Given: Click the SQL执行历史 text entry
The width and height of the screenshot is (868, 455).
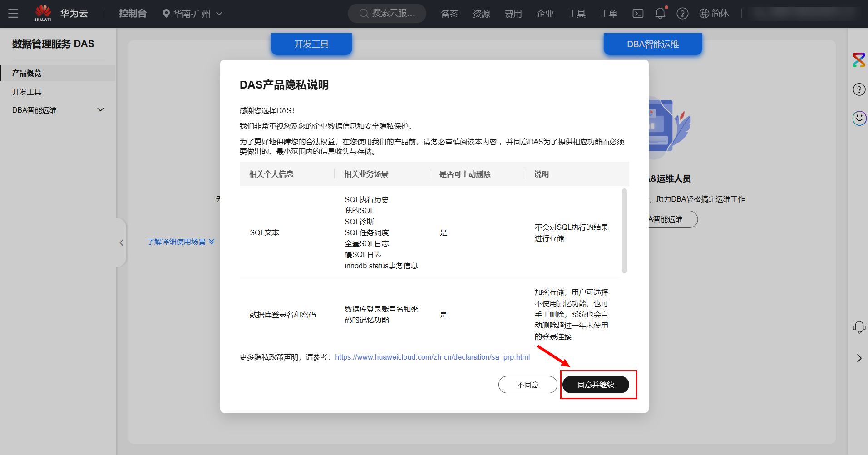Looking at the screenshot, I should click(x=367, y=199).
